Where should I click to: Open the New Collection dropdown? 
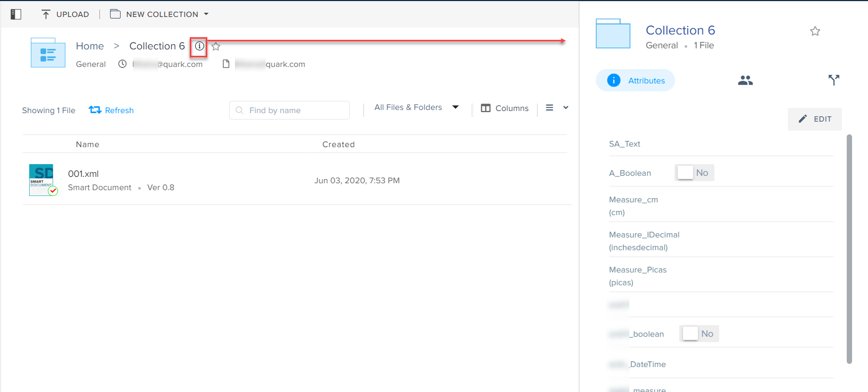point(159,14)
